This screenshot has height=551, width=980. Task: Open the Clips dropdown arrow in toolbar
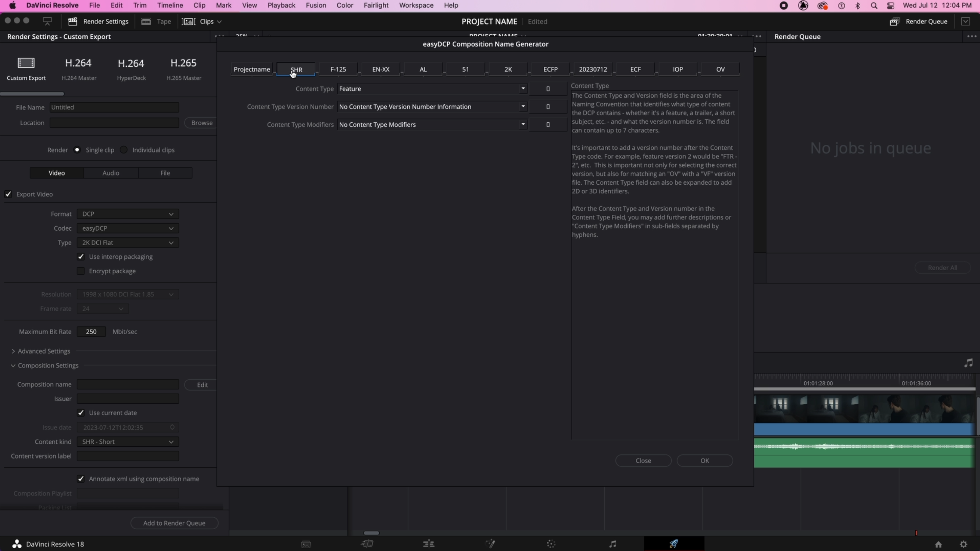219,22
